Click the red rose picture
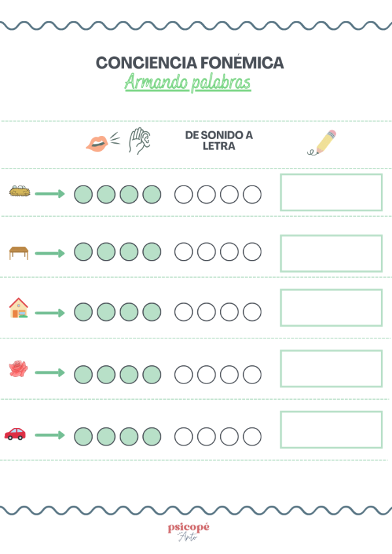 pyautogui.click(x=18, y=368)
